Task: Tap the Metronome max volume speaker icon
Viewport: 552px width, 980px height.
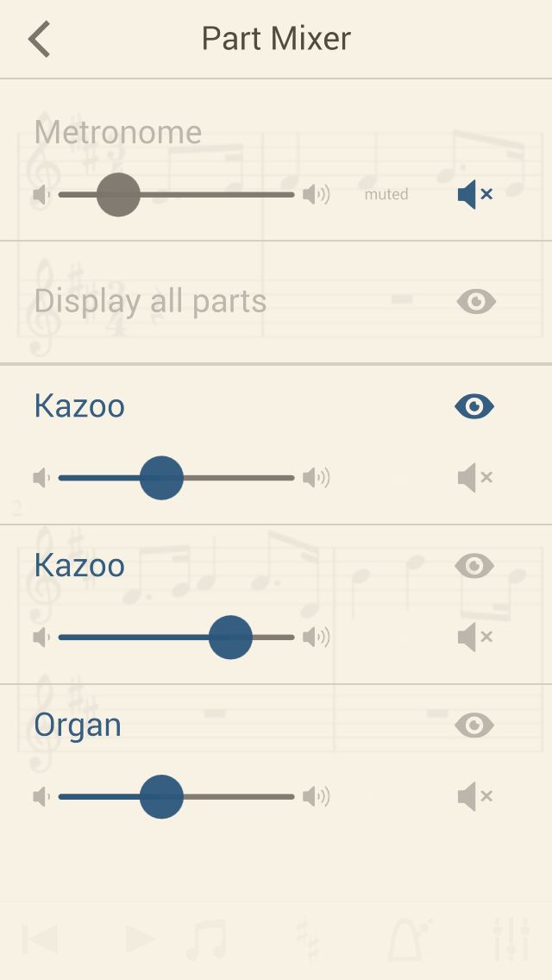Action: (x=316, y=194)
